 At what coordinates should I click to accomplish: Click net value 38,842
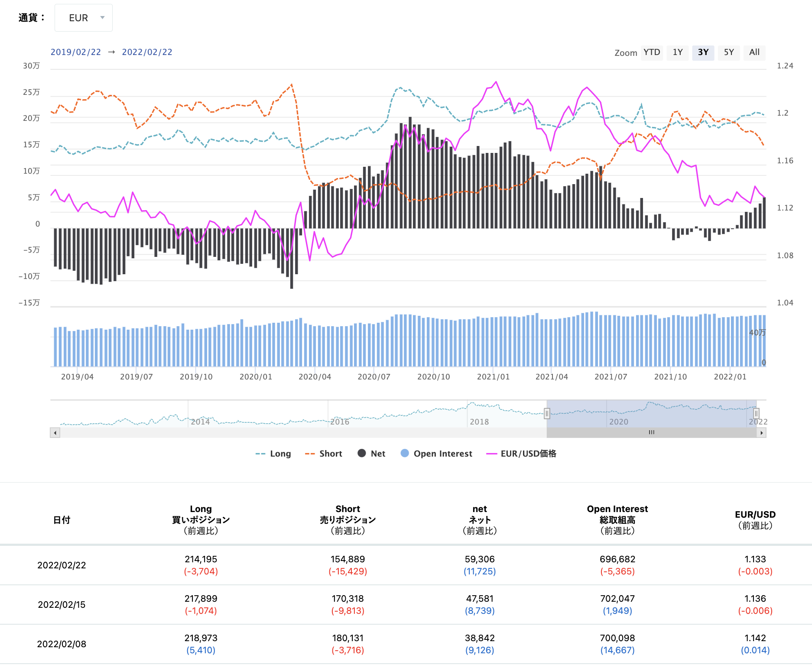tap(480, 638)
